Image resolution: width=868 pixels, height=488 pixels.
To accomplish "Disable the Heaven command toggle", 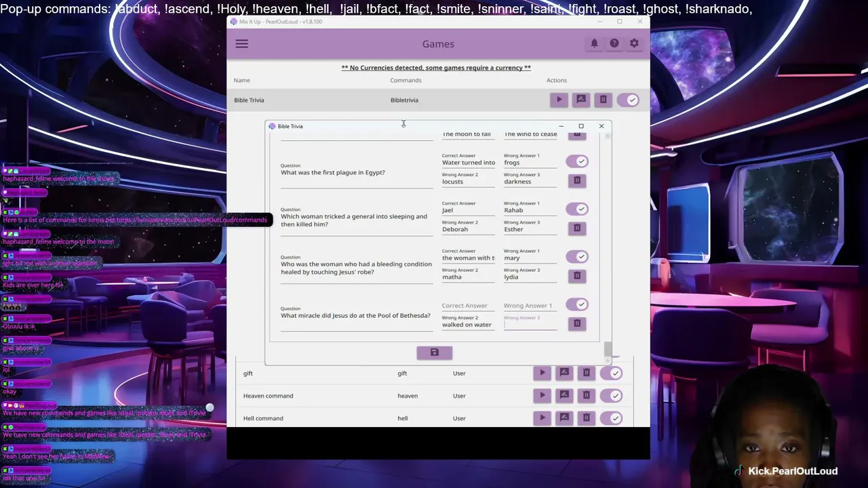I will coord(612,395).
